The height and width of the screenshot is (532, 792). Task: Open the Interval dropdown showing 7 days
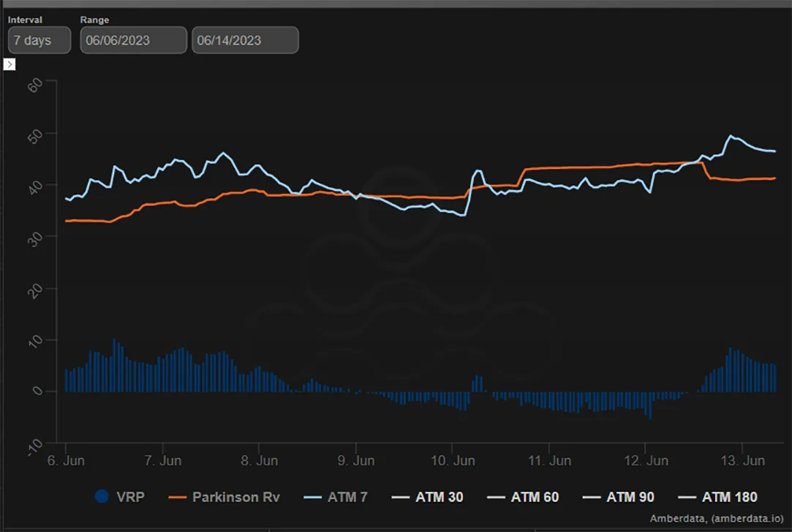coord(39,40)
